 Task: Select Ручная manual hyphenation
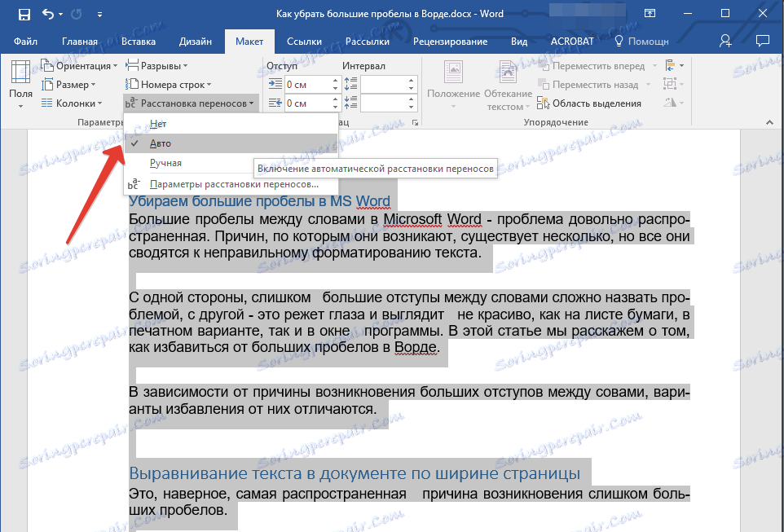tap(165, 163)
